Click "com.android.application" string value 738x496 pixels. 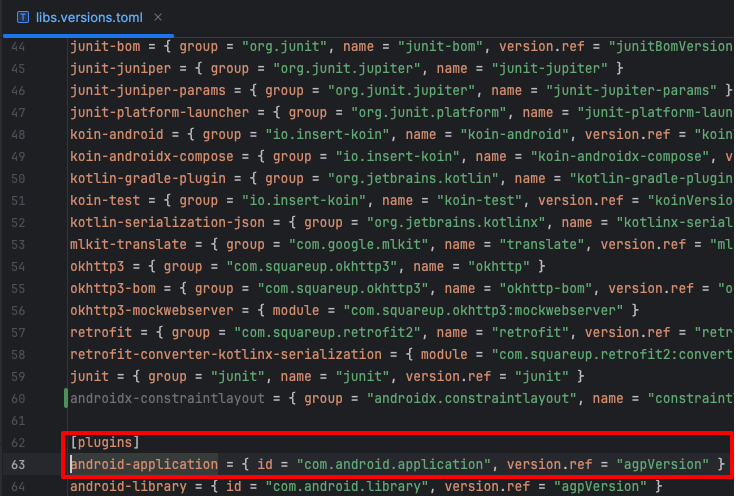393,465
